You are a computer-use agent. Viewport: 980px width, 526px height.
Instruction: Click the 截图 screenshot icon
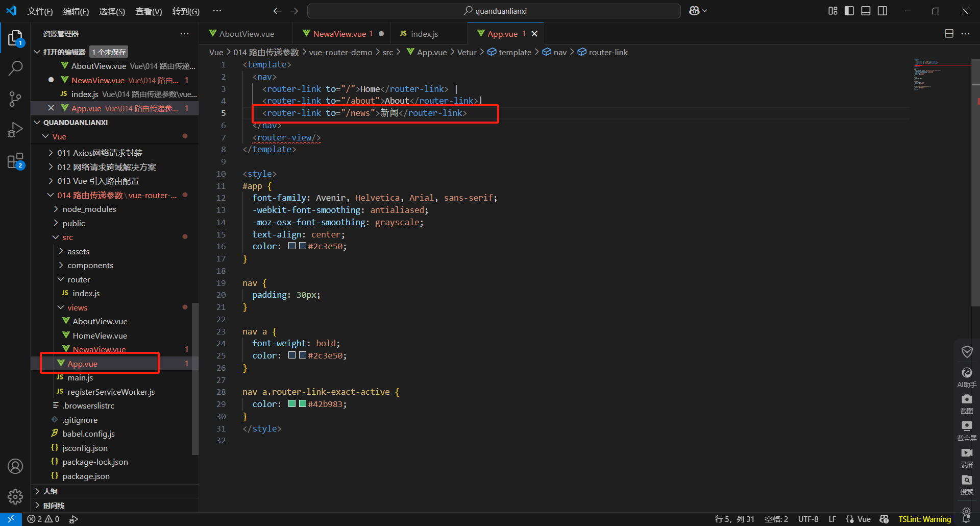[967, 403]
